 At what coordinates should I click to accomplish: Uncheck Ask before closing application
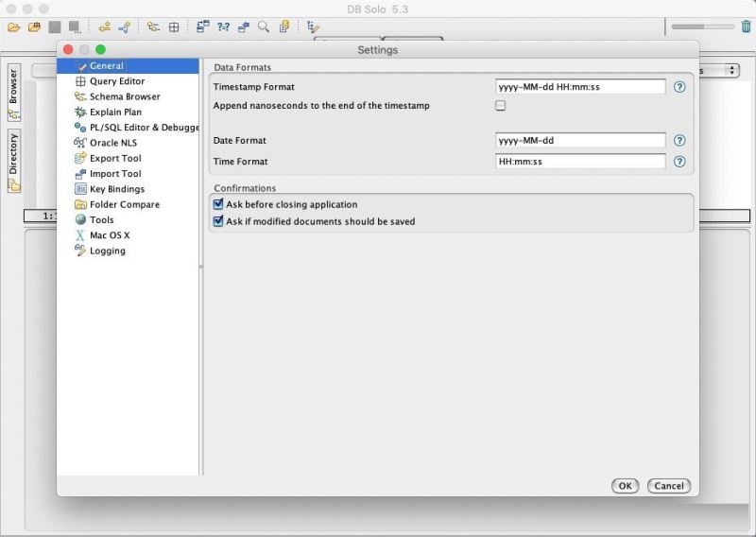tap(218, 204)
